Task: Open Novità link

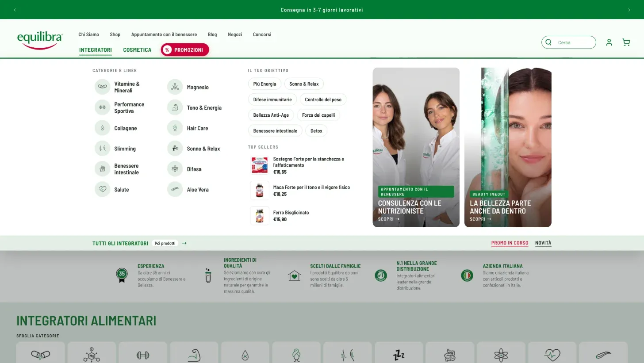Action: [x=543, y=243]
